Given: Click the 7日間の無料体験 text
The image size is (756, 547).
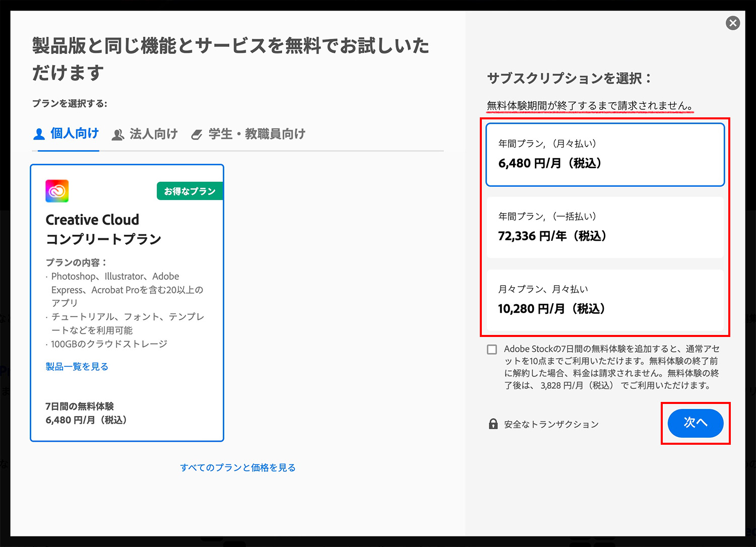Looking at the screenshot, I should 80,406.
